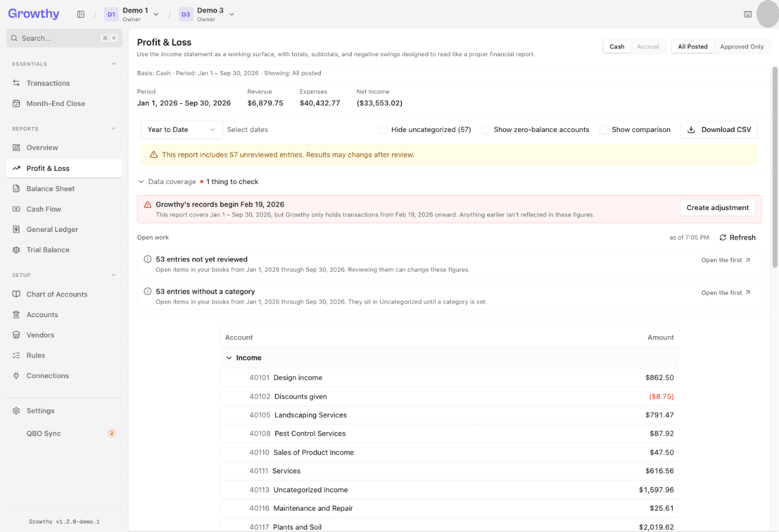This screenshot has height=532, width=779.
Task: Open the Connections page
Action: pos(65,376)
